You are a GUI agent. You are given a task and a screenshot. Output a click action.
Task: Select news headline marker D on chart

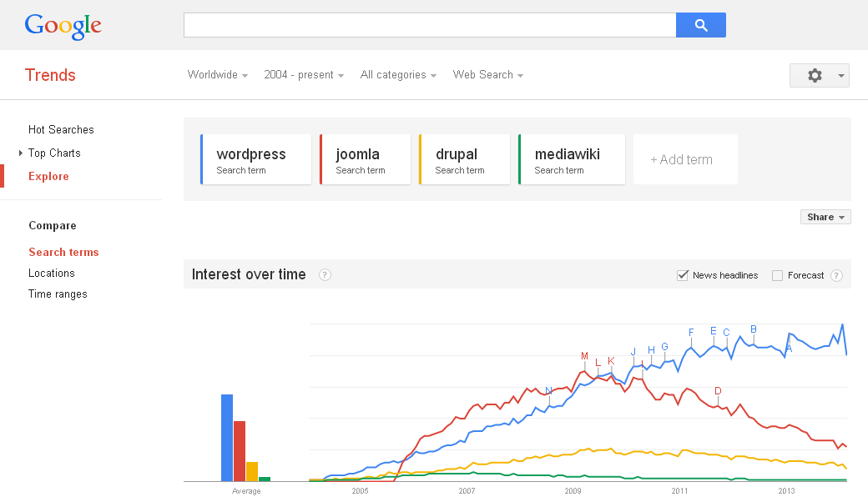pyautogui.click(x=718, y=391)
